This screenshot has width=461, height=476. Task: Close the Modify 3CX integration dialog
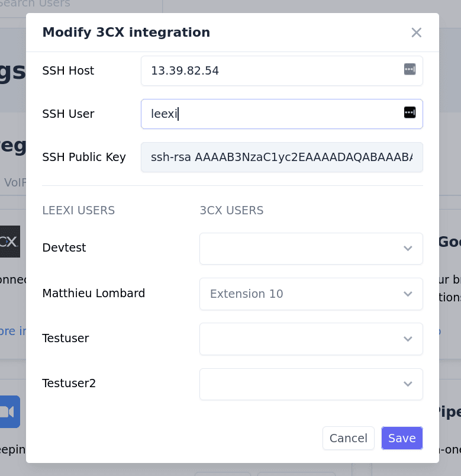(x=416, y=33)
